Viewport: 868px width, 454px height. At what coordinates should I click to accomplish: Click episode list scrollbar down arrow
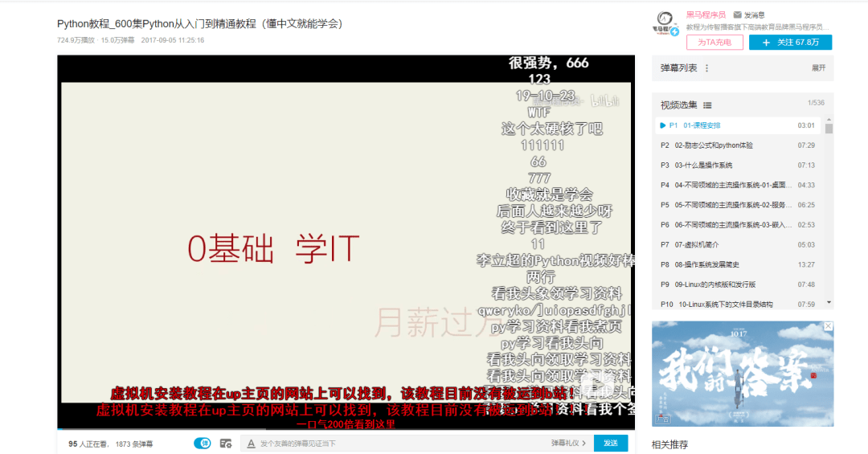tap(829, 302)
